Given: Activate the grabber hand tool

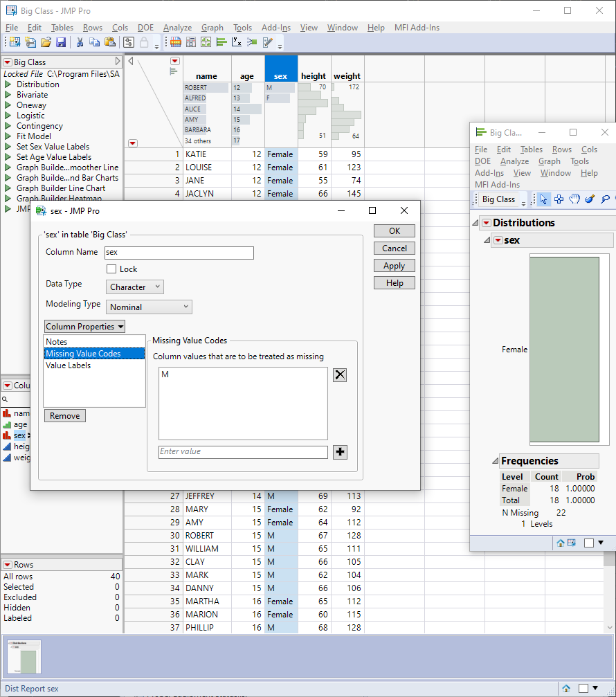Looking at the screenshot, I should coord(574,199).
